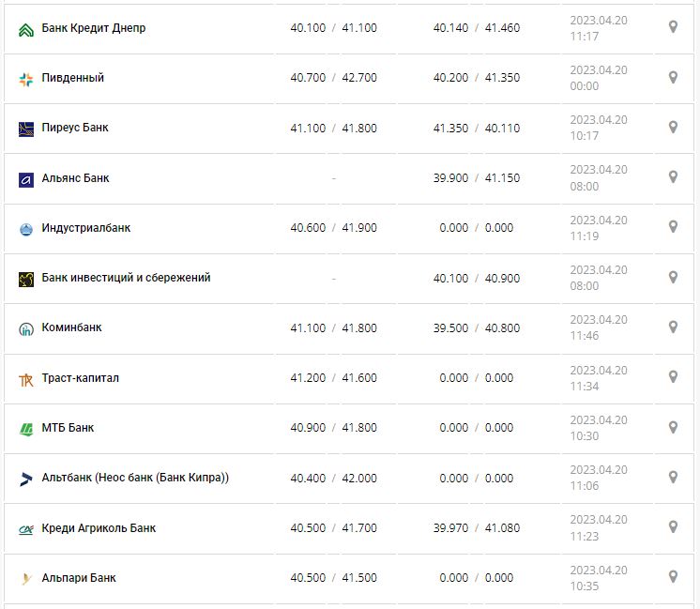The image size is (700, 609).
Task: Show map pin for Коминбанк
Action: click(x=673, y=327)
